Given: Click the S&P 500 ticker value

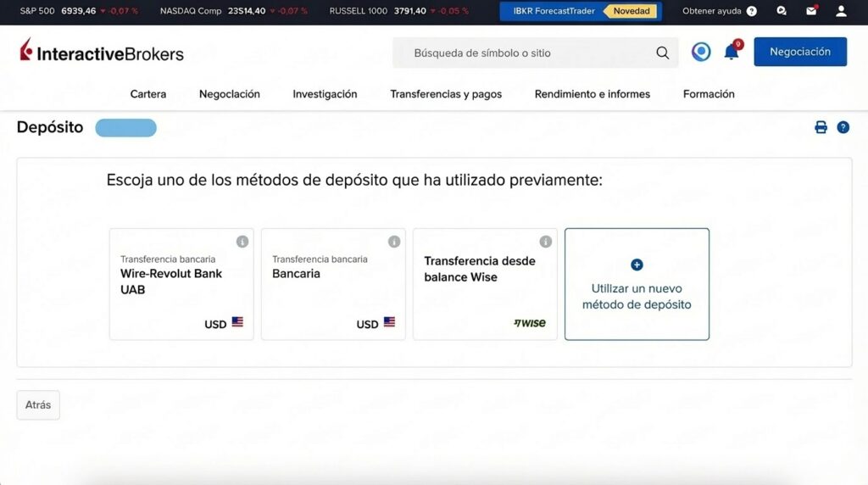Looking at the screenshot, I should [79, 11].
